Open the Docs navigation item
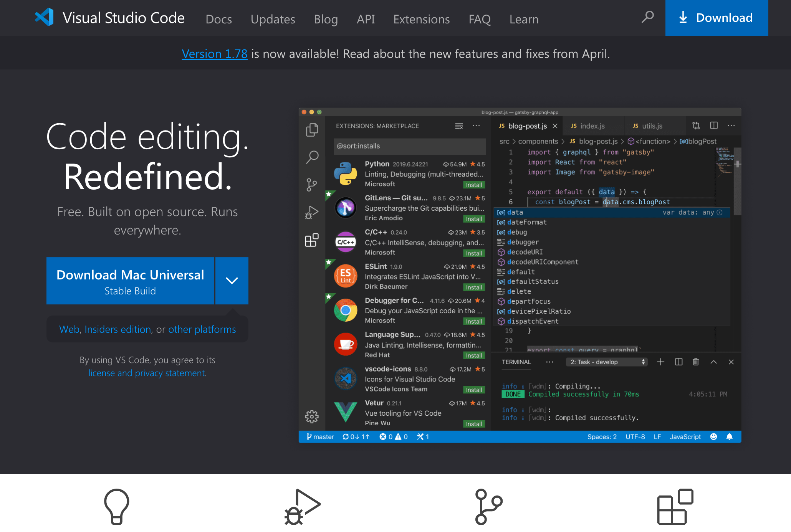This screenshot has width=791, height=532. [219, 19]
